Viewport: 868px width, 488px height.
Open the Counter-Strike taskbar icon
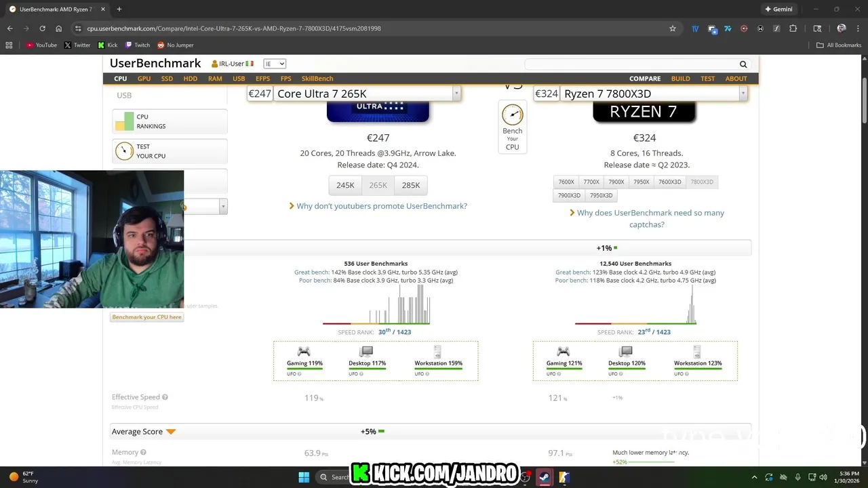(564, 477)
